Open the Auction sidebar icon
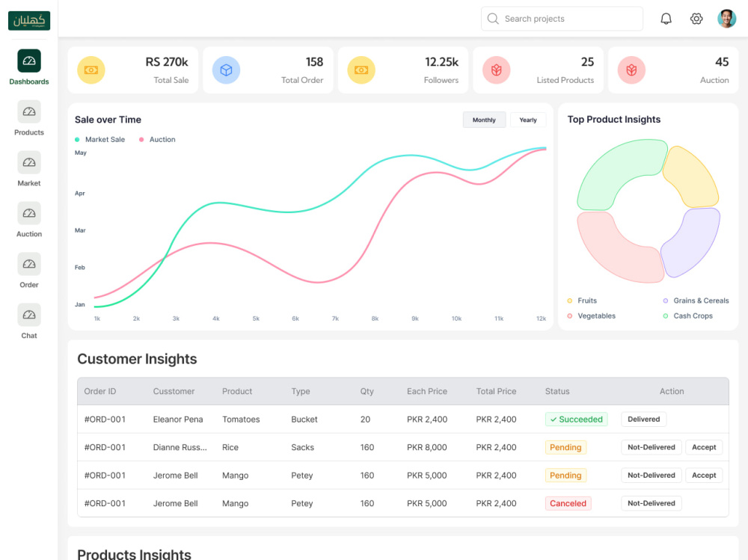This screenshot has width=748, height=560. click(x=29, y=213)
